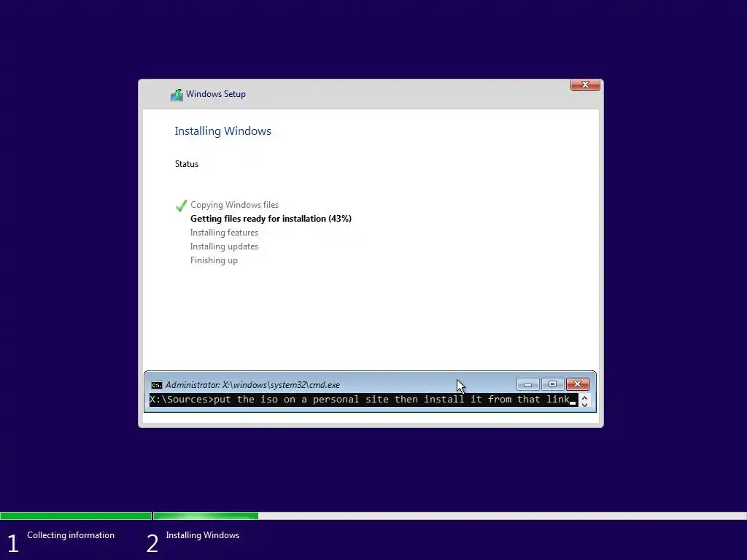The height and width of the screenshot is (560, 747).
Task: Select 'Getting files ready for installation (43%)'
Action: coord(271,219)
